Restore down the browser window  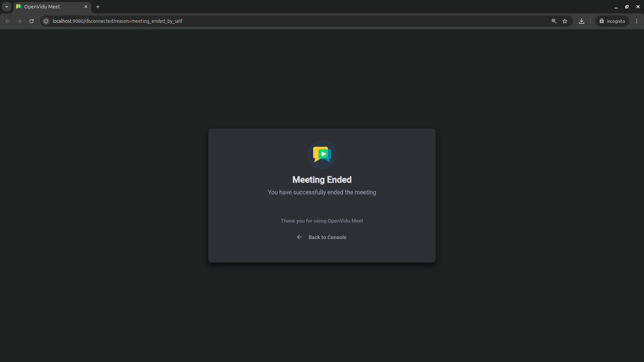(x=627, y=6)
